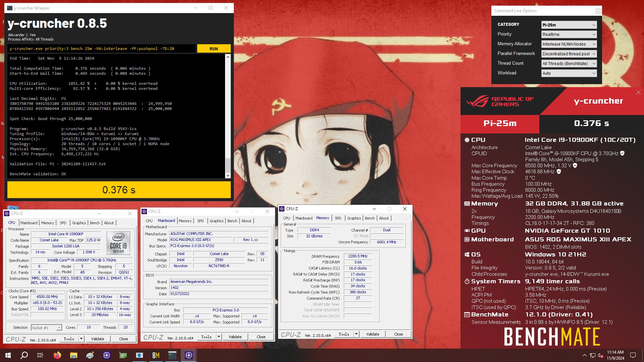Screen dimensions: 644x362
Task: Click verified shield beside Max Core Frequency
Action: click(x=575, y=165)
